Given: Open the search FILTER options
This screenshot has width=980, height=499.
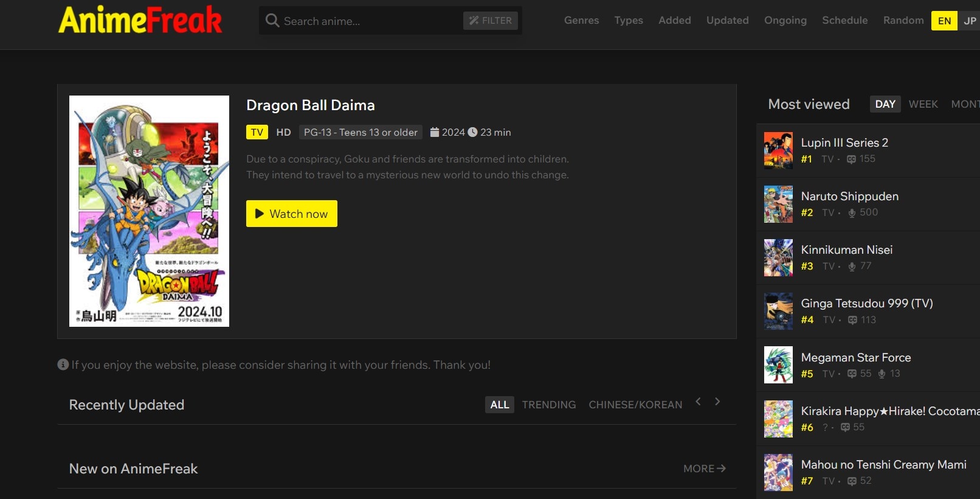Looking at the screenshot, I should tap(491, 21).
